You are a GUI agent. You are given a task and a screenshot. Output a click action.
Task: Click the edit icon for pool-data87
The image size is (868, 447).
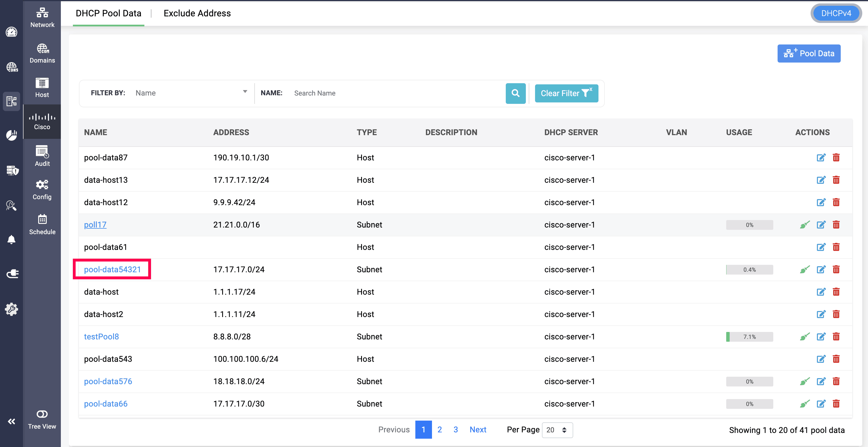(x=821, y=157)
